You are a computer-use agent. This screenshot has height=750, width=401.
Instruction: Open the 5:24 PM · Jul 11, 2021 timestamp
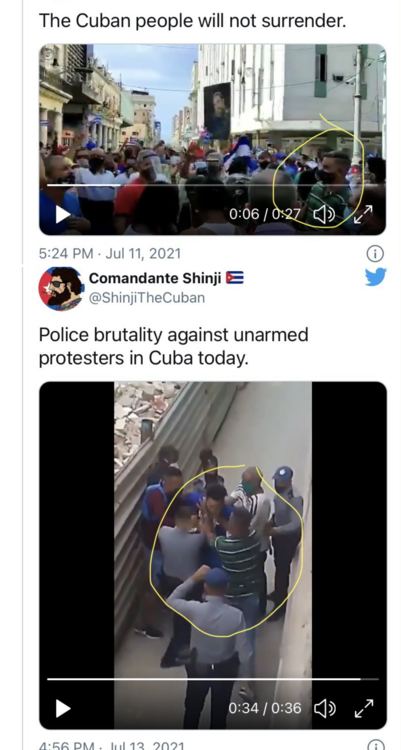pos(110,253)
